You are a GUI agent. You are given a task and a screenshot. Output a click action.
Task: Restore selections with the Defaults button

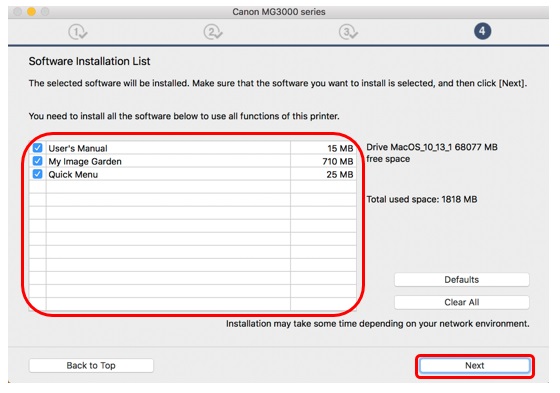coord(461,279)
